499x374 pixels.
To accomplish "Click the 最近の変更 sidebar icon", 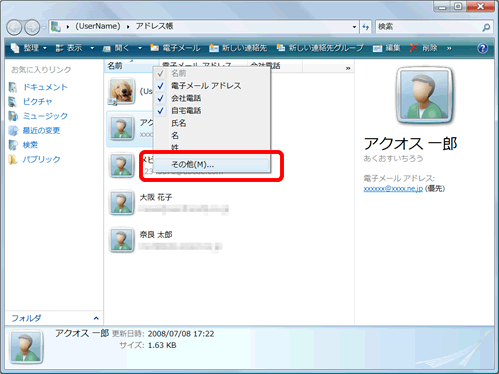I will tap(13, 130).
